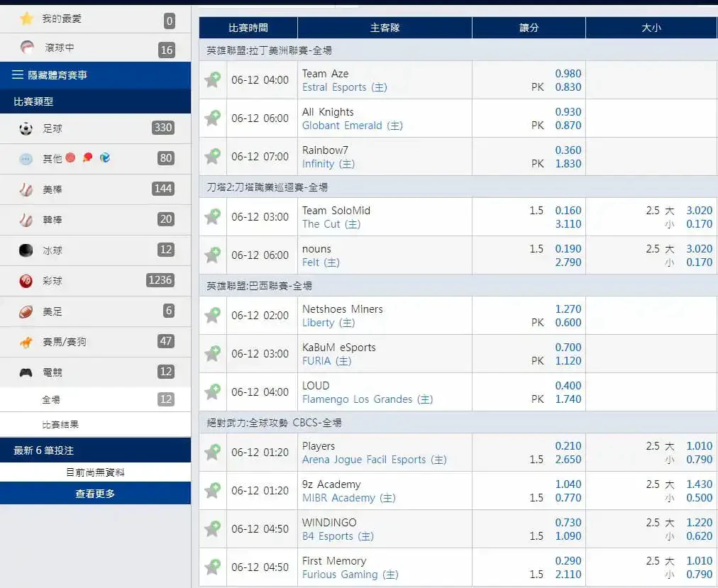
Task: Select 全場 under esports
Action: 95,400
